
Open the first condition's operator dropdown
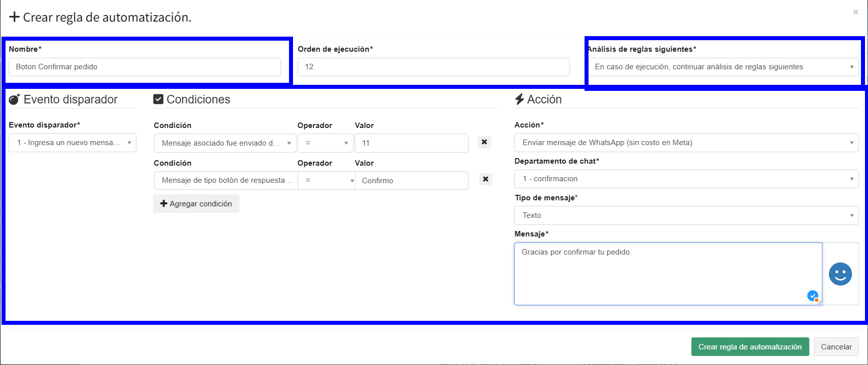pyautogui.click(x=326, y=143)
